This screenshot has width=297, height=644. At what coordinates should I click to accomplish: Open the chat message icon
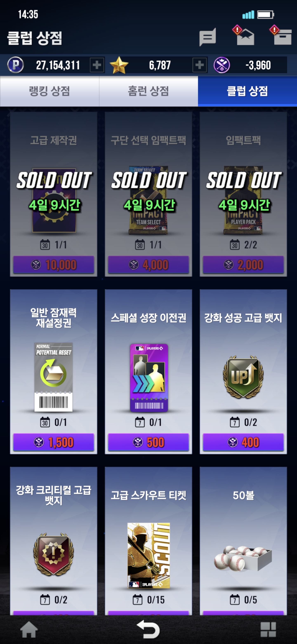pos(207,37)
